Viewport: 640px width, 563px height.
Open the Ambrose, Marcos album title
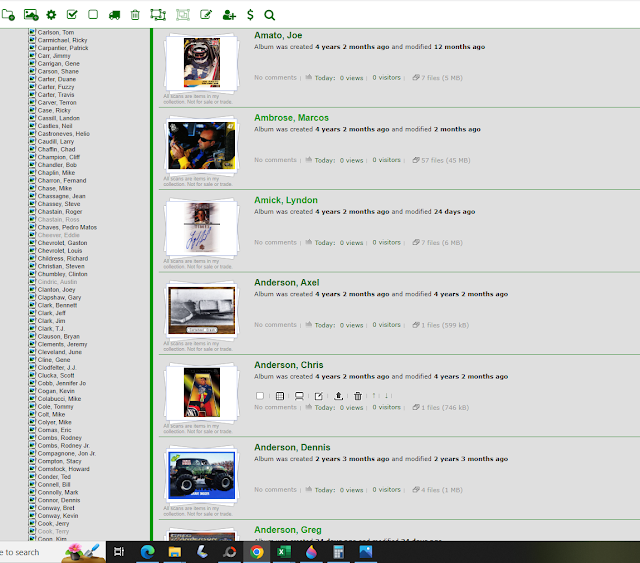pyautogui.click(x=291, y=118)
